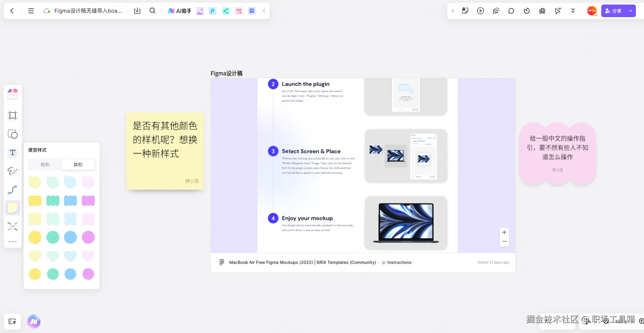The image size is (644, 333).
Task: Pick the green scalloped-rectangle sticky style
Action: [53, 201]
